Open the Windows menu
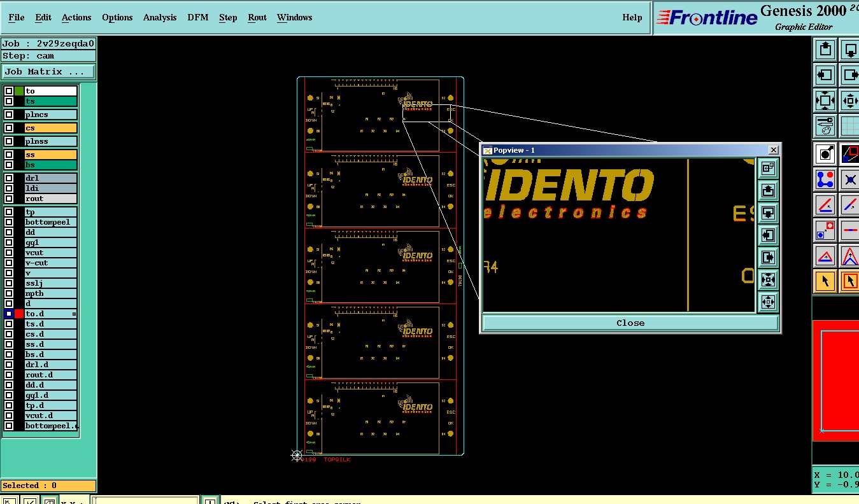 point(294,17)
